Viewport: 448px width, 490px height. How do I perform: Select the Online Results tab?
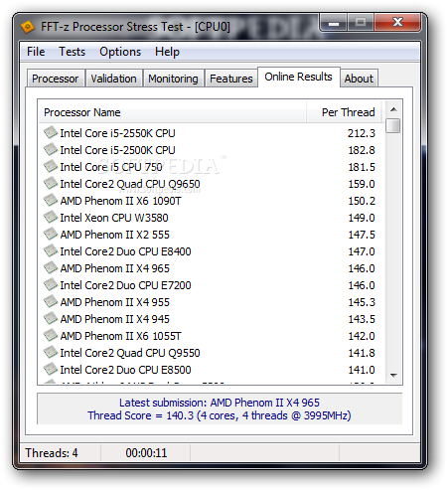click(298, 77)
